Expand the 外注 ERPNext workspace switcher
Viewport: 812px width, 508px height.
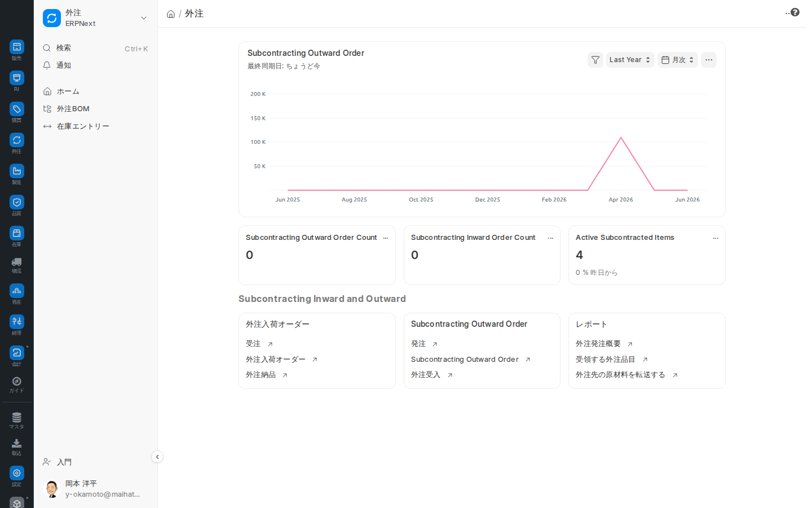[95, 18]
